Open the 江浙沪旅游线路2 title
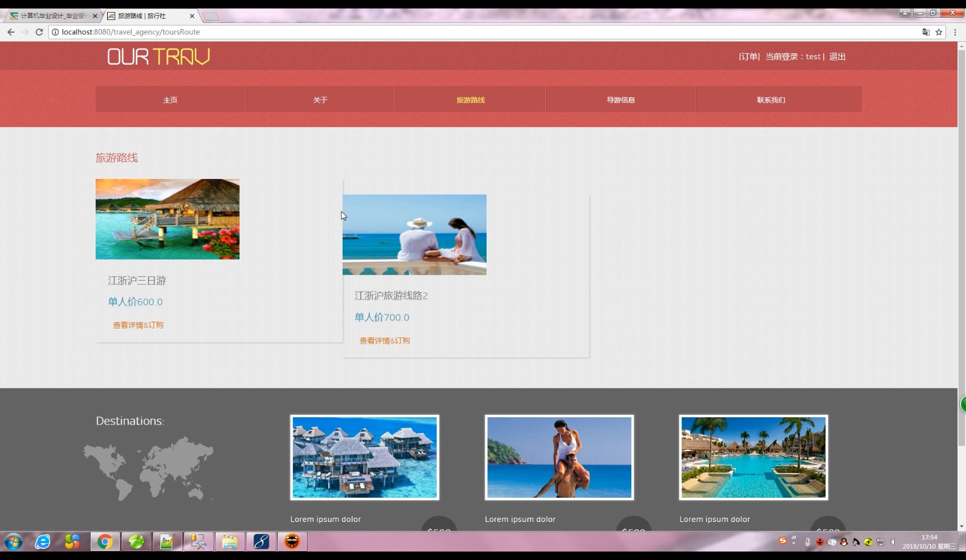The image size is (966, 560). pos(391,296)
